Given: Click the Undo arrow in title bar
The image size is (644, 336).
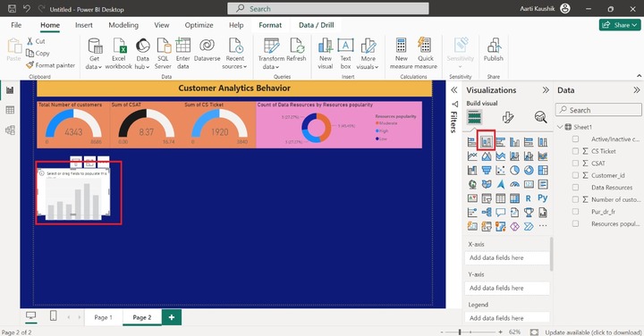Looking at the screenshot, I should click(x=26, y=9).
